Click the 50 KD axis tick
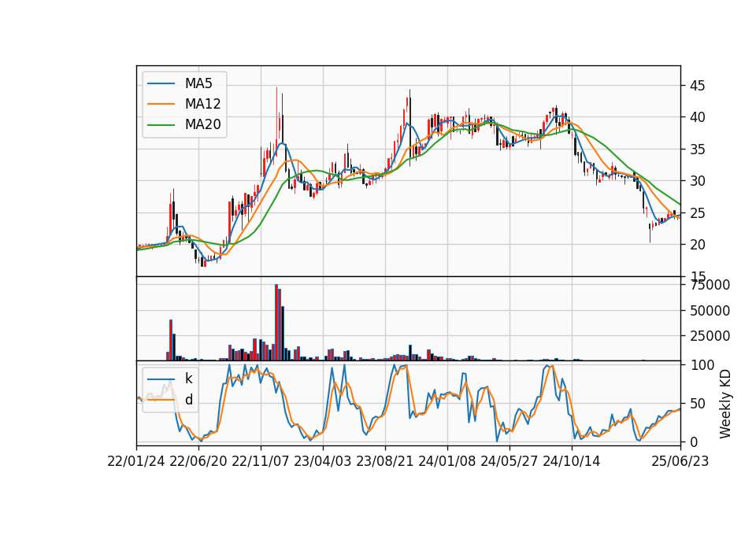Screen dimensions: 756x543 (x=697, y=404)
